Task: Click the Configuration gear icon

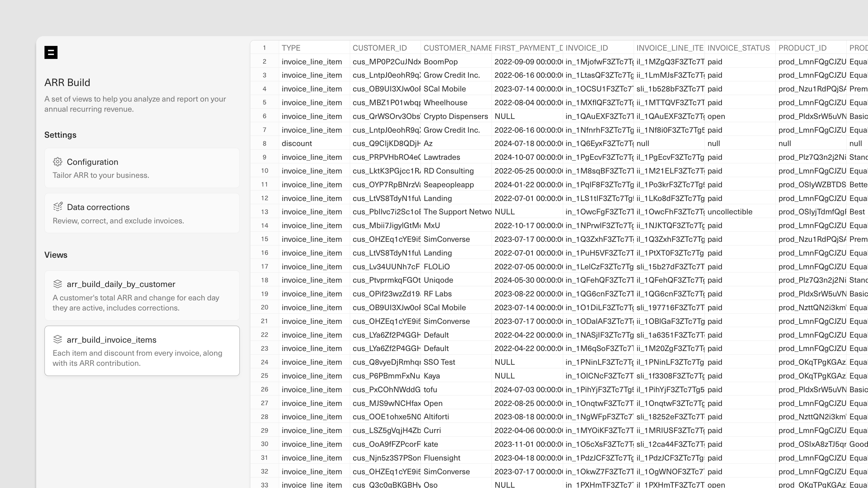Action: click(58, 162)
